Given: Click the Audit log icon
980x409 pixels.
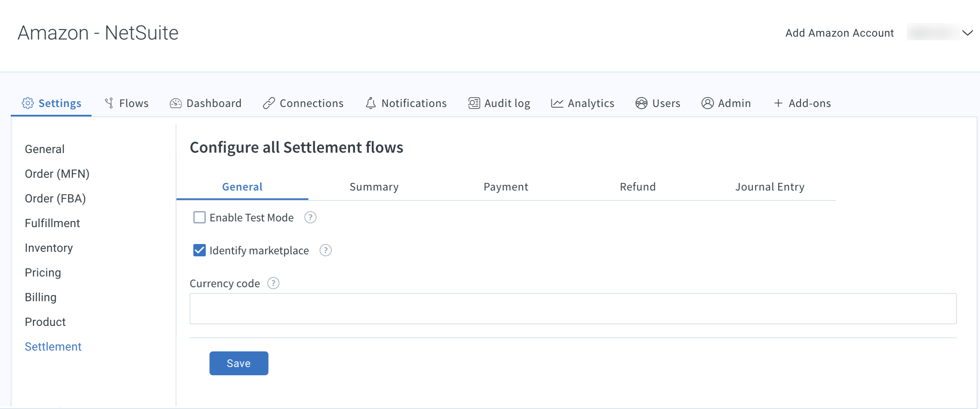Looking at the screenshot, I should tap(474, 103).
